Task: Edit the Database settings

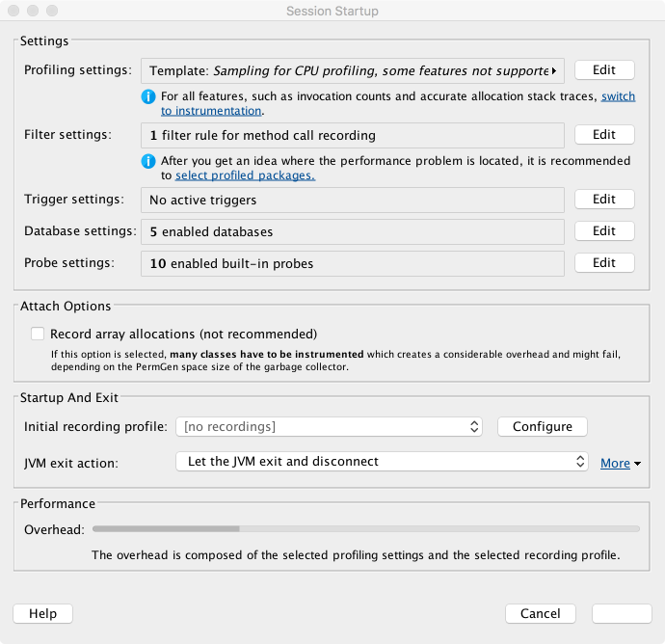Action: [604, 231]
